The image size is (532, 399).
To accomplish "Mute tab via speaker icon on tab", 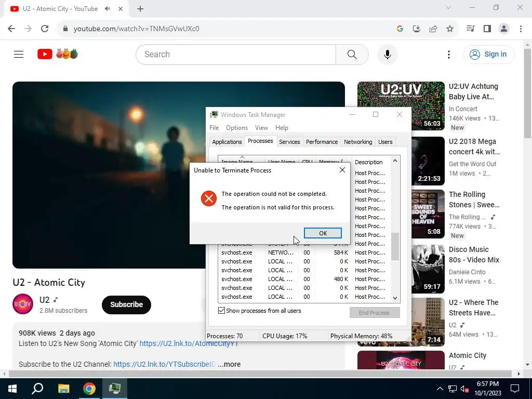I will (x=108, y=9).
